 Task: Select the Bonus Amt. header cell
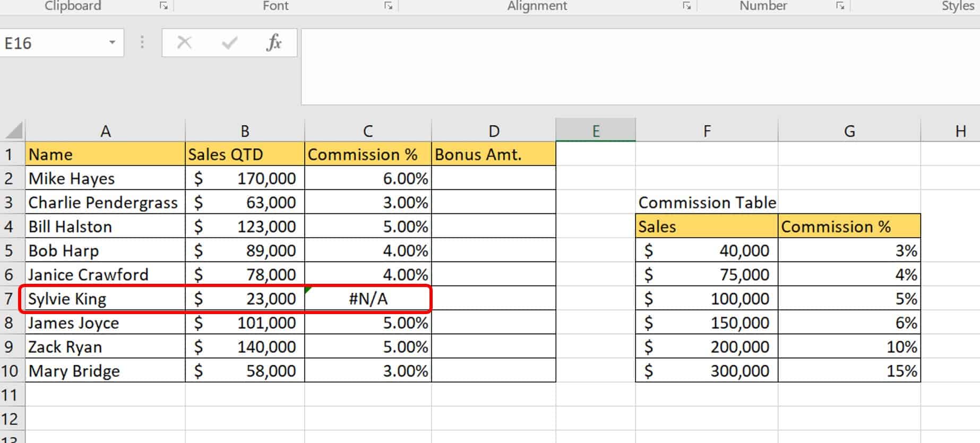point(493,154)
